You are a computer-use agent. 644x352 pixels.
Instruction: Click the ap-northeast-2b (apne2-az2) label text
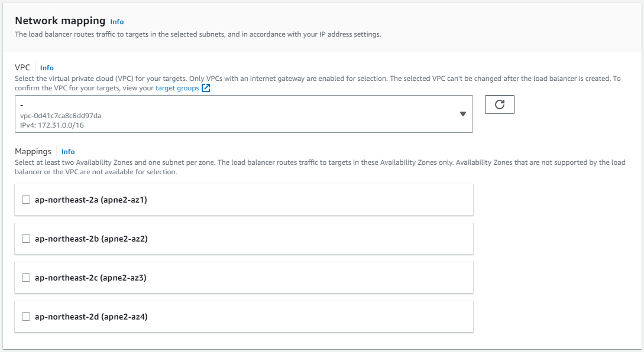91,239
